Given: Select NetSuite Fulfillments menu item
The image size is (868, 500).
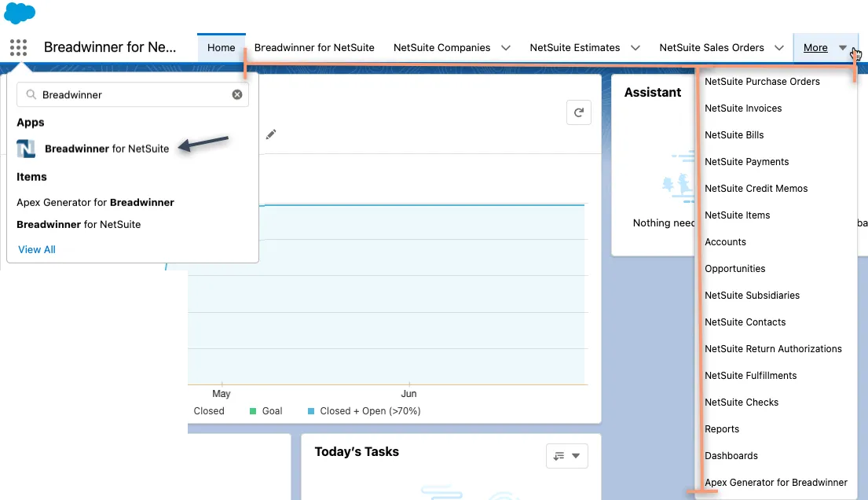Looking at the screenshot, I should [x=750, y=375].
